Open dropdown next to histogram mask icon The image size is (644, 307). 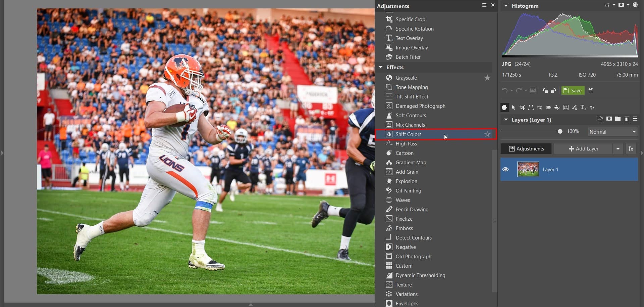click(628, 5)
